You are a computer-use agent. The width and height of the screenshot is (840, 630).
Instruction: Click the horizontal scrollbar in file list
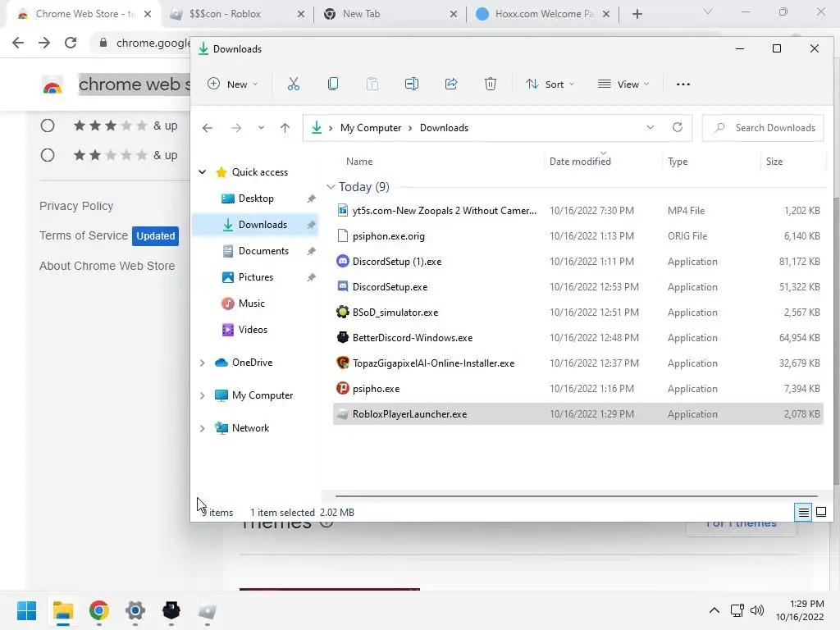(x=577, y=496)
